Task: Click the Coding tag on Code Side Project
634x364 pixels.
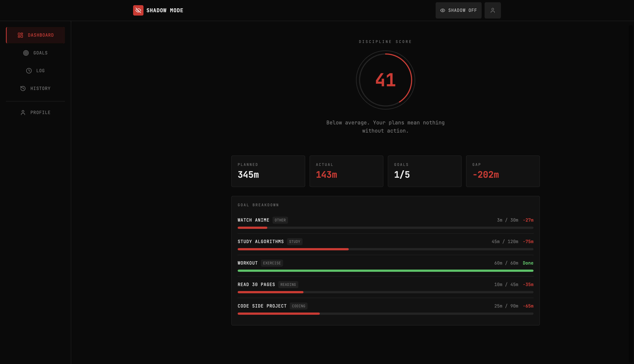Action: click(x=298, y=306)
